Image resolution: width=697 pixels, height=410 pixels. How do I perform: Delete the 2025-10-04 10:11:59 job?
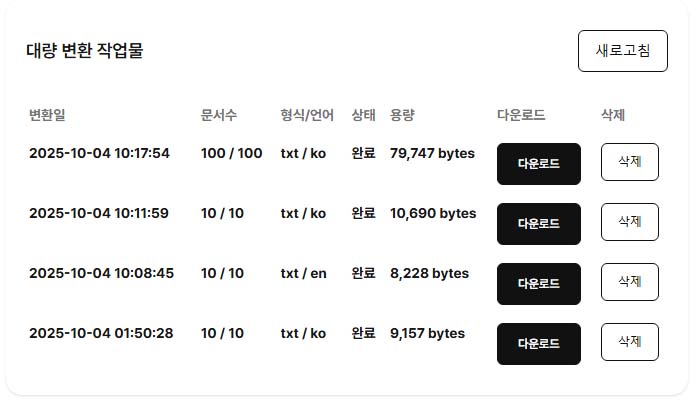coord(629,222)
